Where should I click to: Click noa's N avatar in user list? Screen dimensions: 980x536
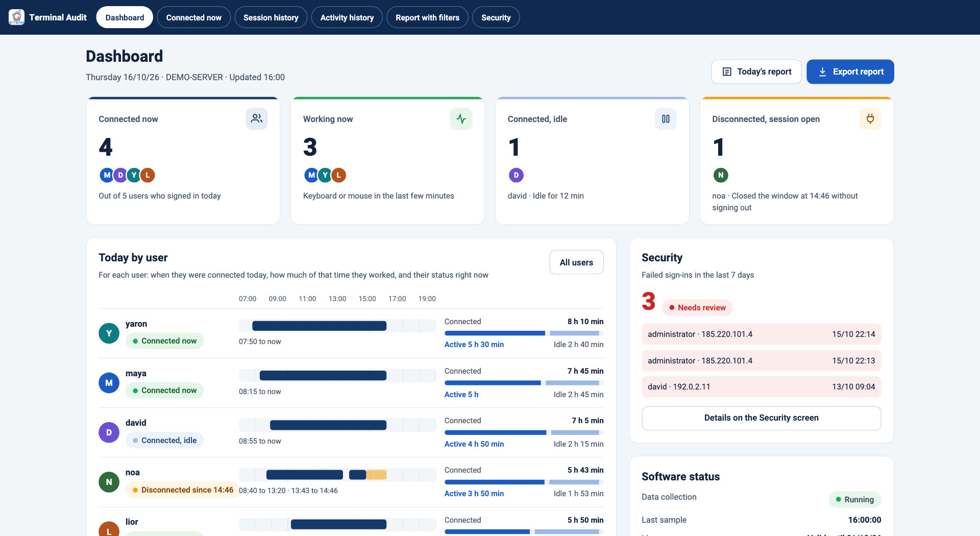109,482
